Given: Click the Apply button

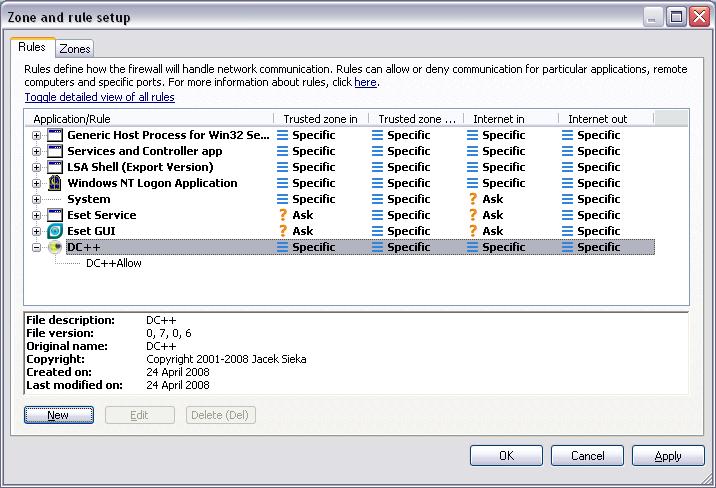Looking at the screenshot, I should [668, 456].
